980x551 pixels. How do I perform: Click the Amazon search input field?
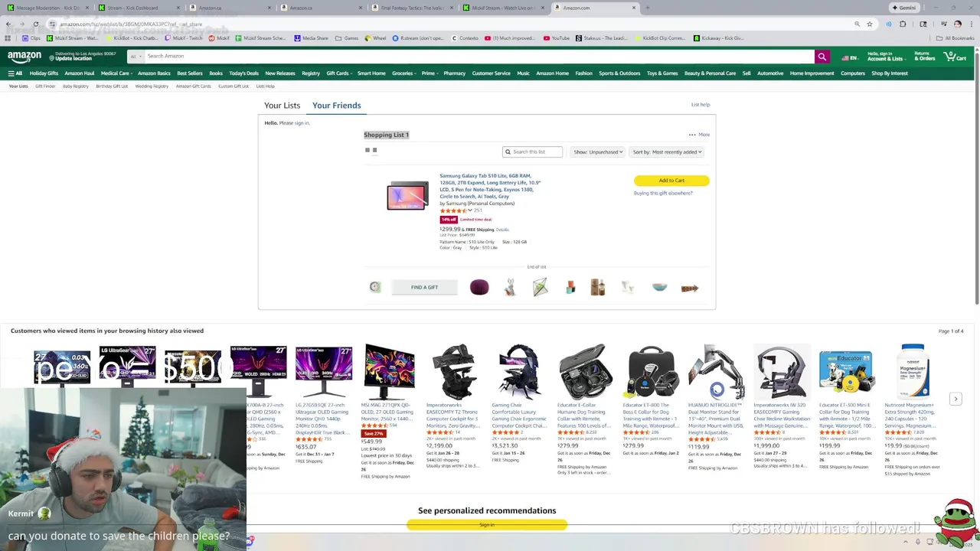pyautogui.click(x=479, y=57)
